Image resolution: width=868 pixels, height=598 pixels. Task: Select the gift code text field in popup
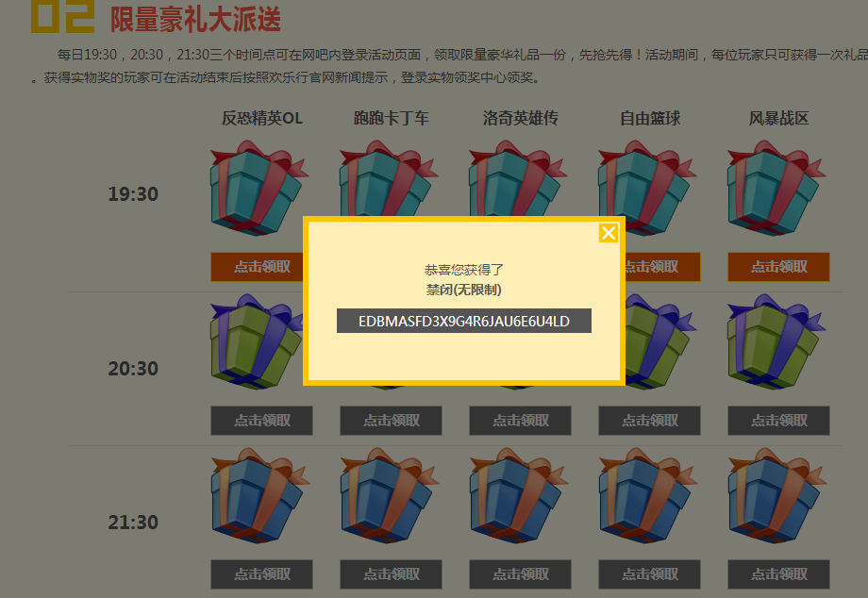click(x=464, y=321)
